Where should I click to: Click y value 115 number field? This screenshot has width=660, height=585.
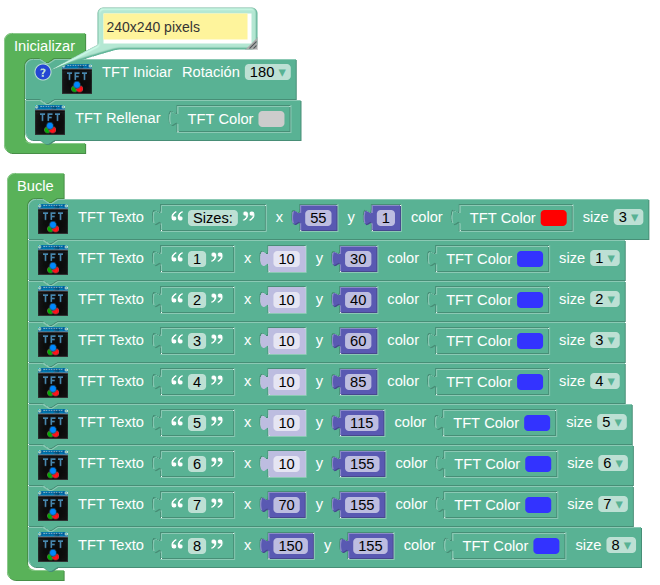coord(361,423)
